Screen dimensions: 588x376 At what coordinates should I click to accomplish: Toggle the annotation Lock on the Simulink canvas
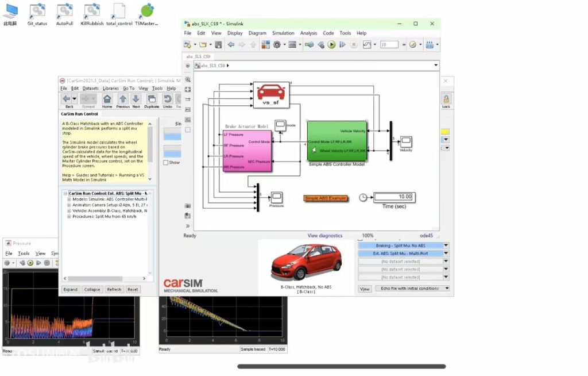click(x=446, y=99)
